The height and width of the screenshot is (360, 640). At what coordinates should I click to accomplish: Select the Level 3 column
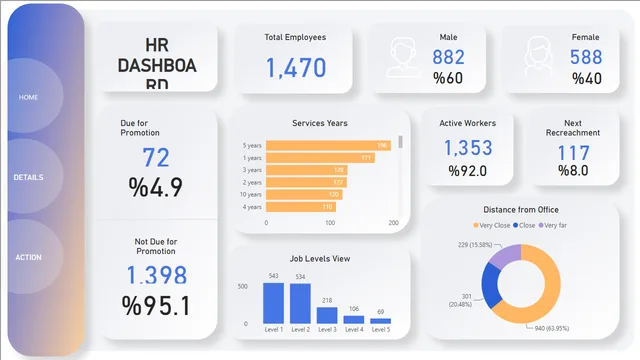tap(327, 316)
